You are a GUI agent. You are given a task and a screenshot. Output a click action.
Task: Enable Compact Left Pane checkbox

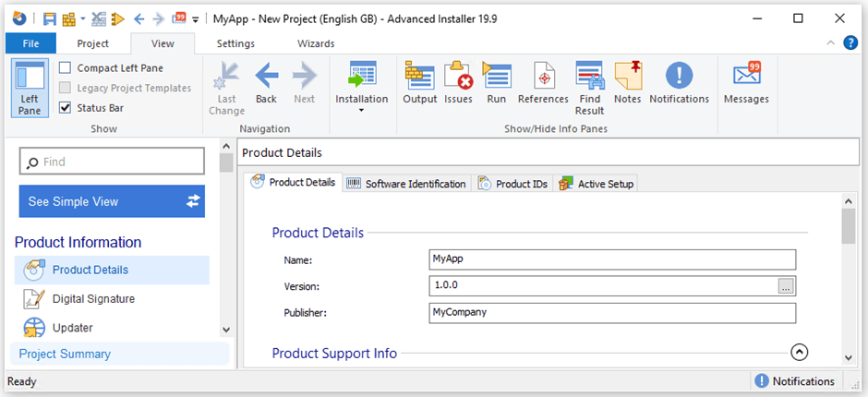point(66,68)
